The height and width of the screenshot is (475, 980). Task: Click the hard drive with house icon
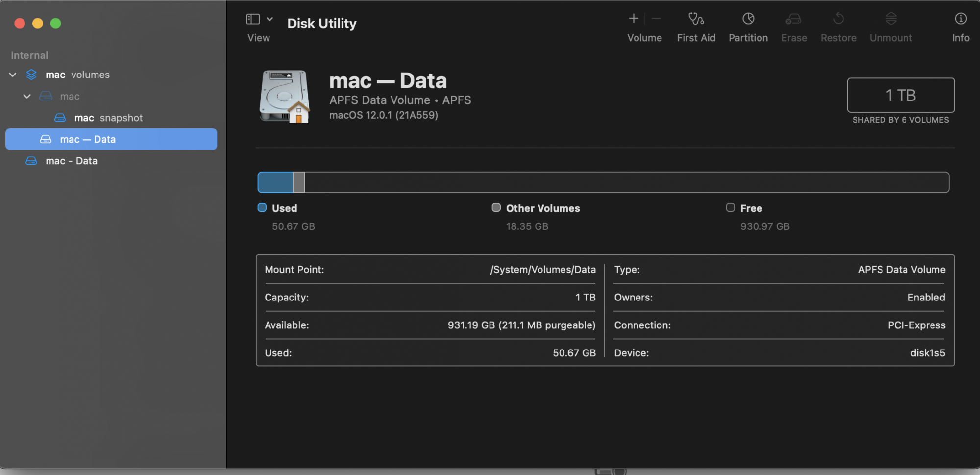click(x=285, y=96)
